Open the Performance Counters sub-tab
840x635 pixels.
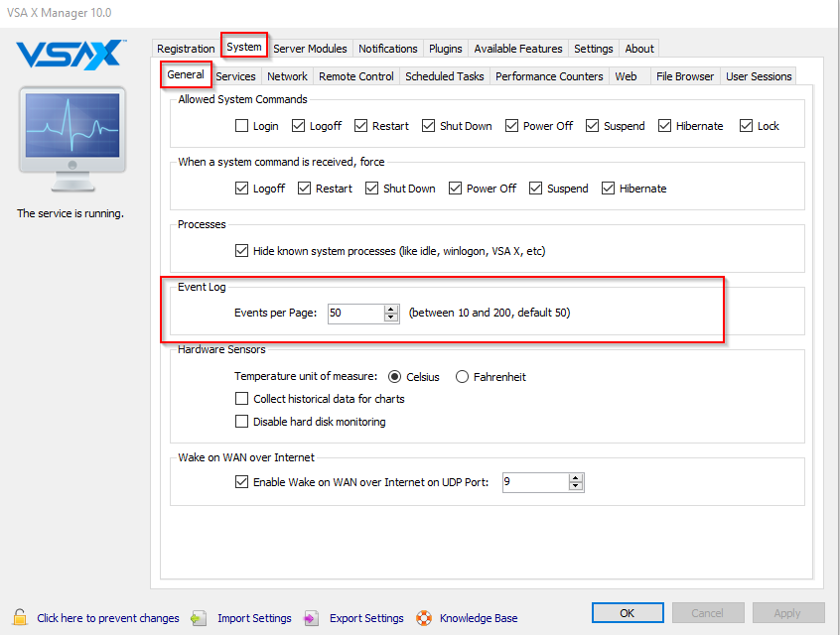click(549, 76)
